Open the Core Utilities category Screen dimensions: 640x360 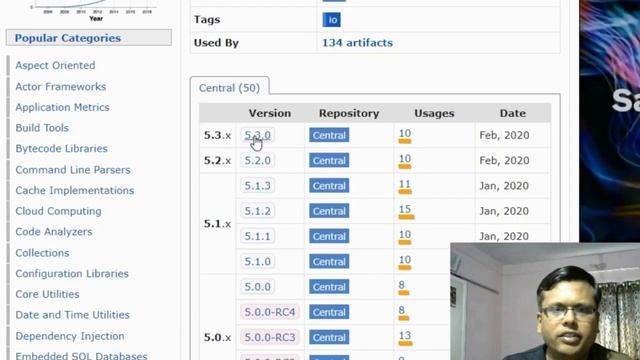point(47,294)
